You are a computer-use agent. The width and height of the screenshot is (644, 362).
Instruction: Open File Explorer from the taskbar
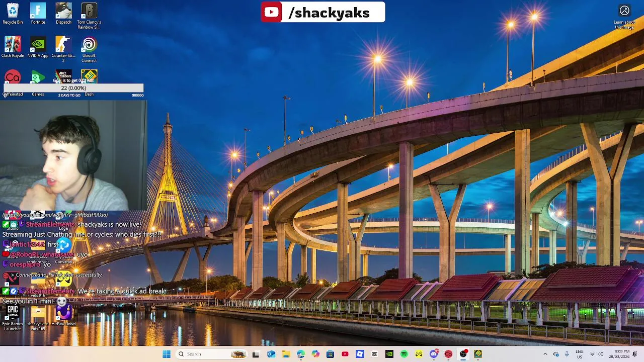coord(286,354)
